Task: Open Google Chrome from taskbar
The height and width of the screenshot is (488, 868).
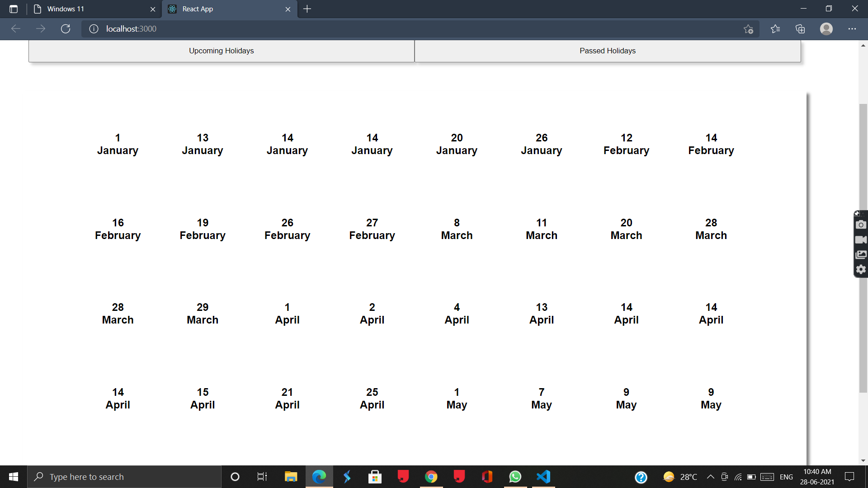Action: click(431, 477)
